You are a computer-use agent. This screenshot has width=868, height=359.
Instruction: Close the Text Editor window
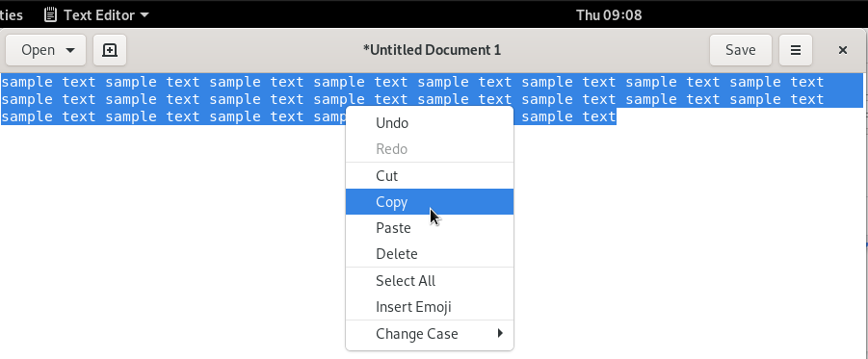[843, 50]
